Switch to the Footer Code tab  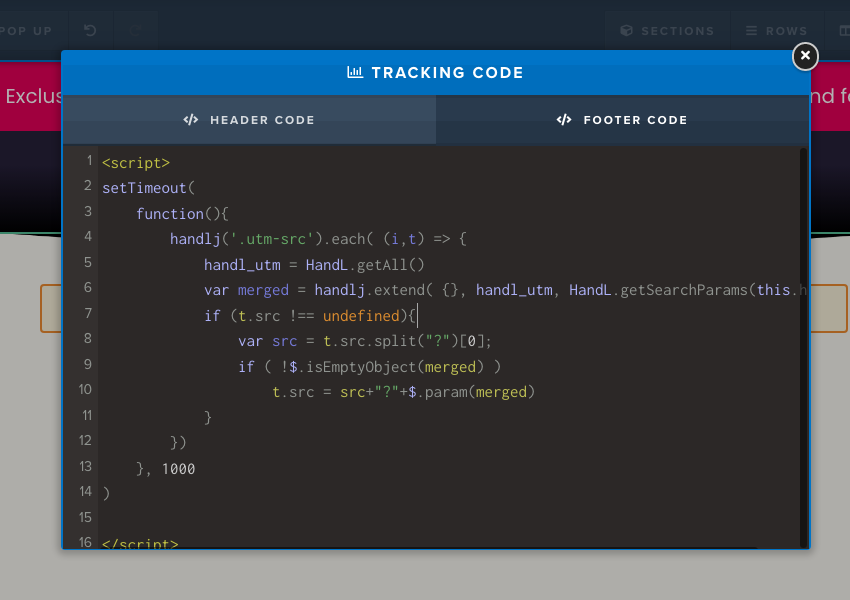click(x=622, y=120)
